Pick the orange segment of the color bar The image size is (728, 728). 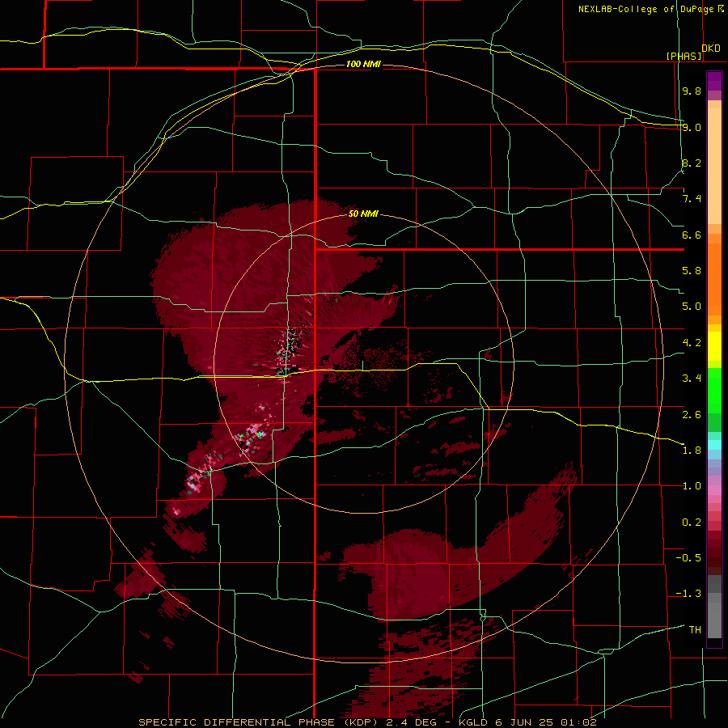coord(714,278)
